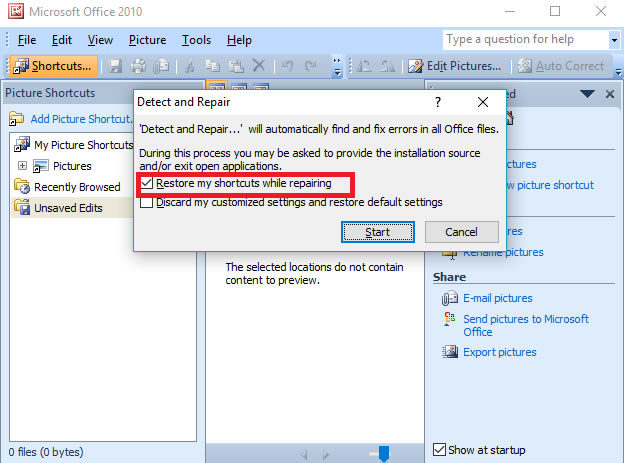
Task: Click the E-mail pictures paperclip icon
Action: [450, 298]
